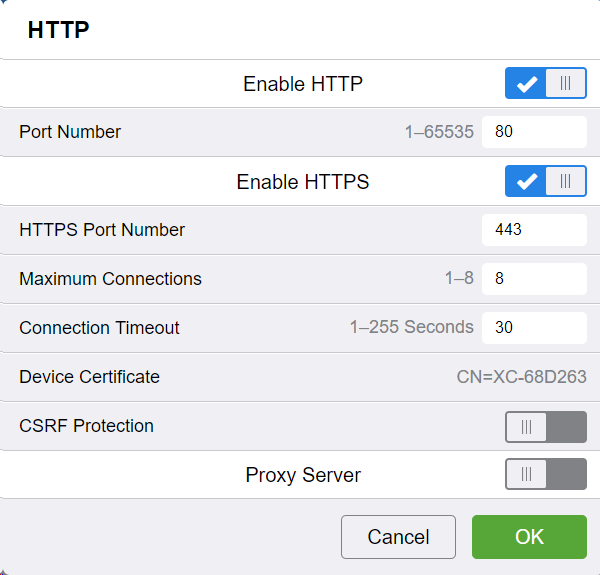Viewport: 600px width, 575px height.
Task: Enable CSRF Protection toggle
Action: (x=545, y=427)
